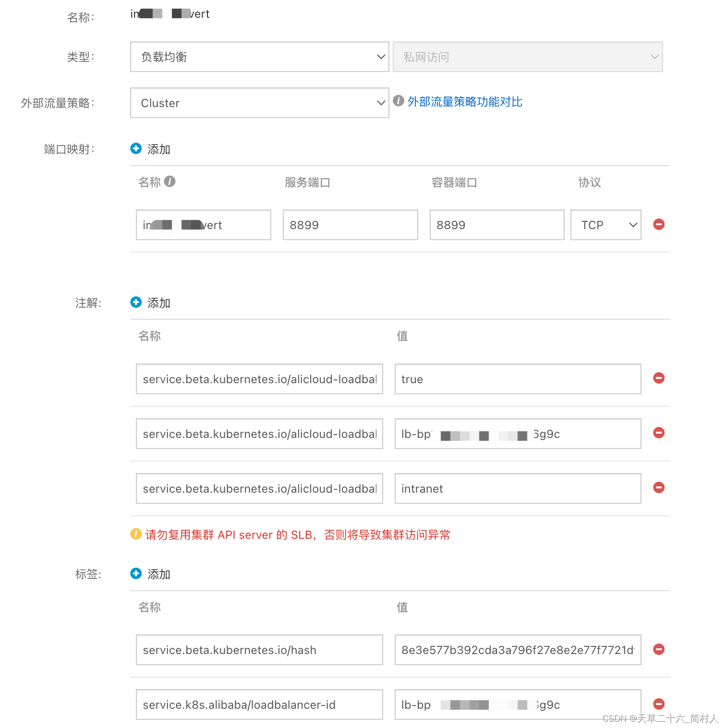
Task: Click the 添加 text next to 注解
Action: click(x=159, y=303)
